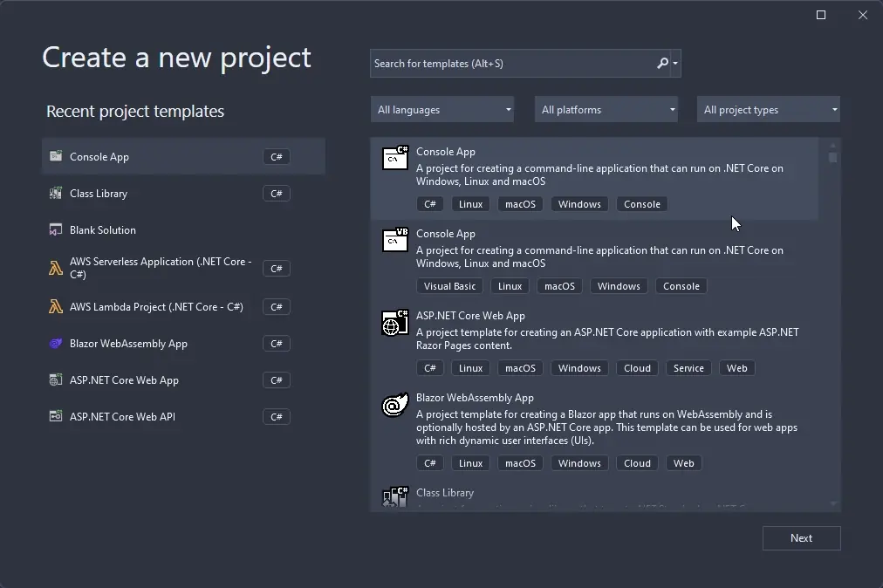Click the AWS Serverless Application lambda icon
The image size is (883, 588).
point(56,268)
